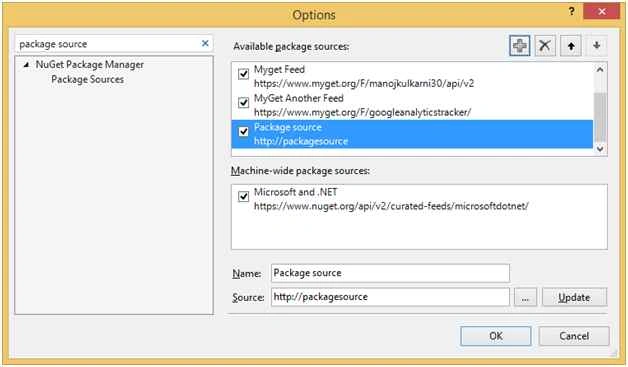Toggle the Microsoft and .NET checkbox
Viewport: 628px width, 367px height.
[x=243, y=196]
